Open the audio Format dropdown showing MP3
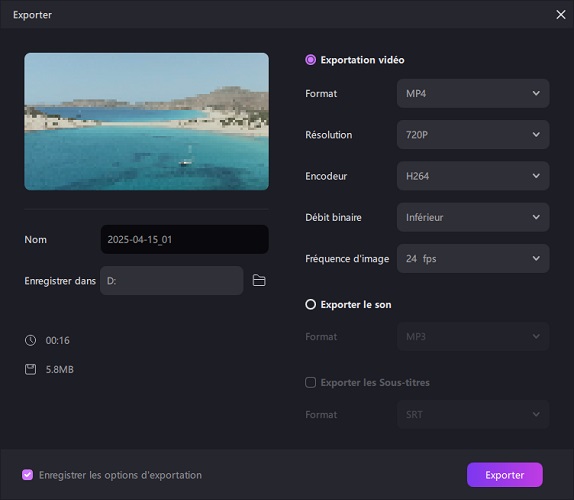This screenshot has height=500, width=574. coord(473,336)
